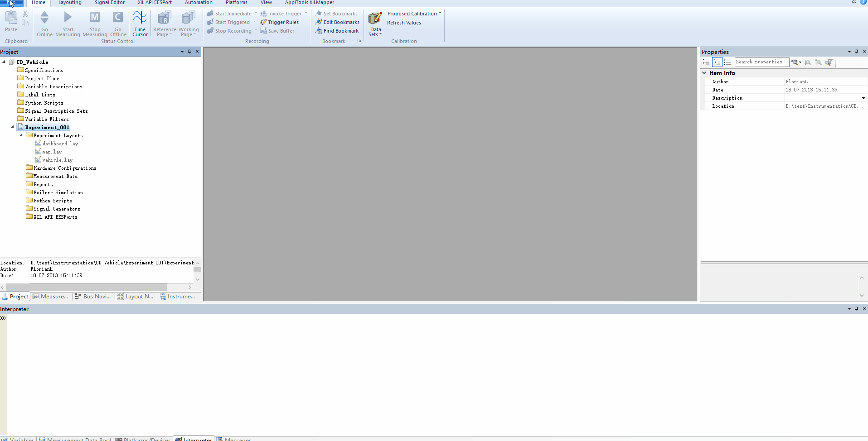Click filter search results icon
The image size is (868, 441).
[829, 62]
